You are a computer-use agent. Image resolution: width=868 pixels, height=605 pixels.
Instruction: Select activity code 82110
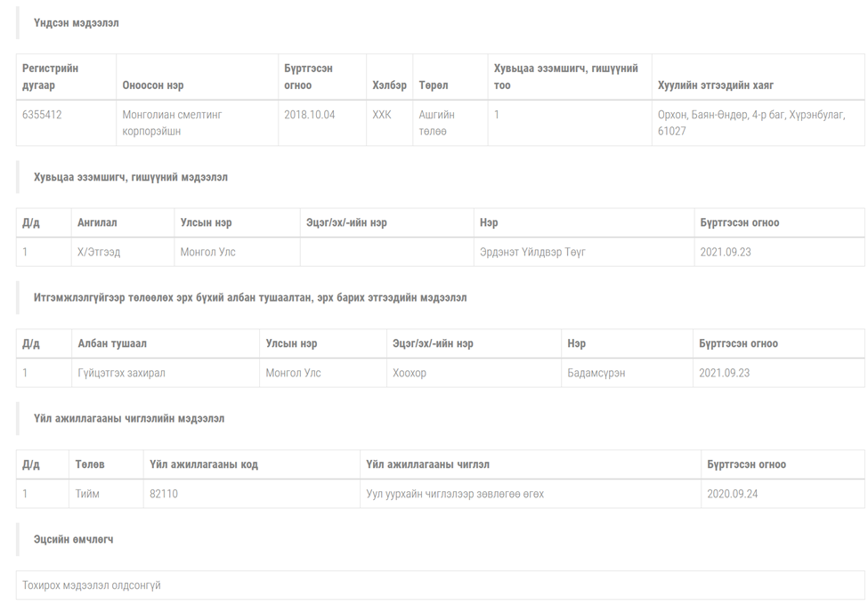pyautogui.click(x=164, y=494)
